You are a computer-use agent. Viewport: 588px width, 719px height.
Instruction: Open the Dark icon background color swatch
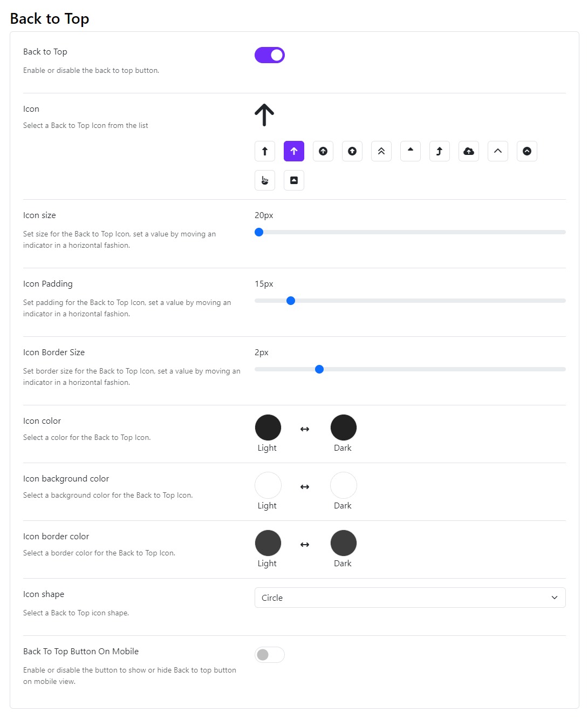coord(344,485)
